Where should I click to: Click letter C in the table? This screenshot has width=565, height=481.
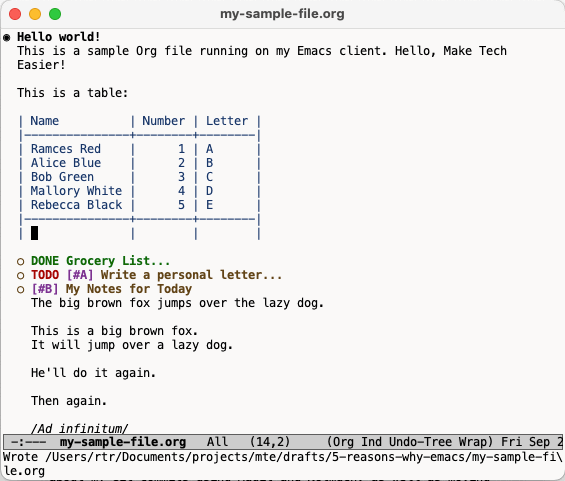(209, 177)
